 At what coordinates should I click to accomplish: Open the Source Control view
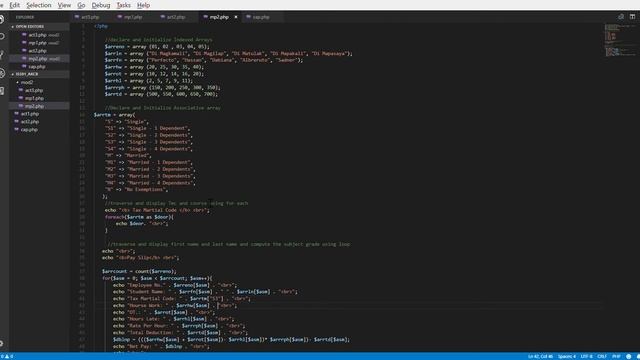point(2,55)
